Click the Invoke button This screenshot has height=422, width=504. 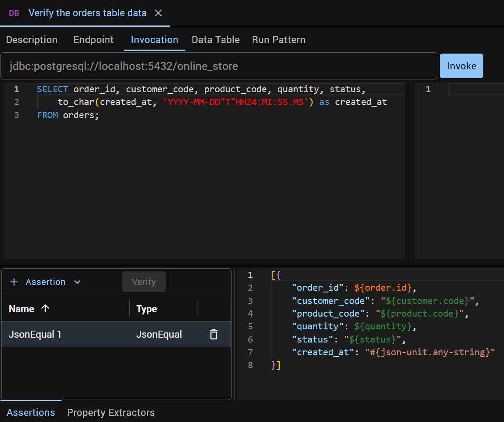coord(461,66)
